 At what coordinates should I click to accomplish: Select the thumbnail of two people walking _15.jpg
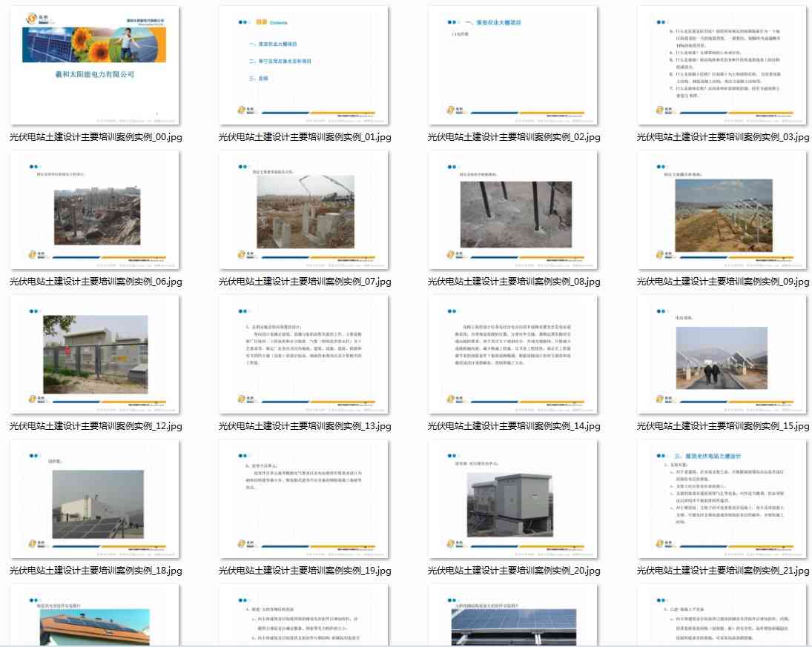point(723,354)
